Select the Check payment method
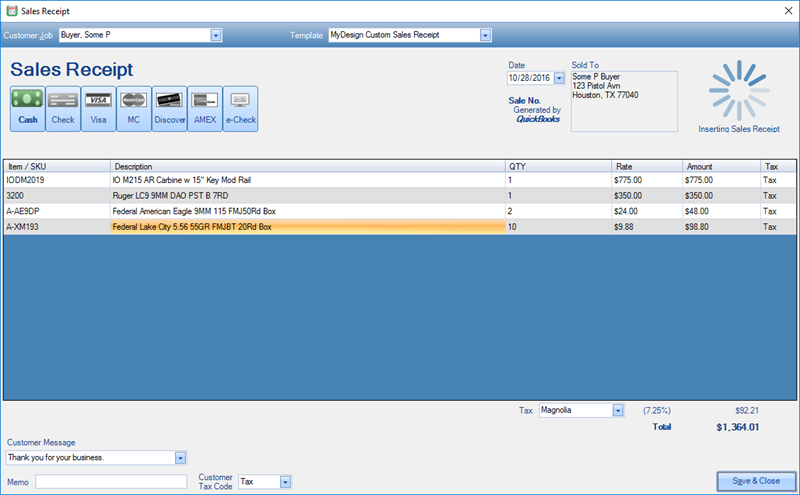This screenshot has height=495, width=800. pyautogui.click(x=63, y=109)
